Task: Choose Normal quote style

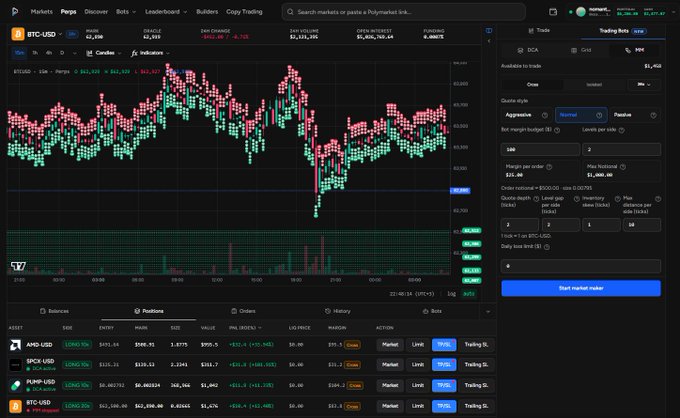Action: 581,115
